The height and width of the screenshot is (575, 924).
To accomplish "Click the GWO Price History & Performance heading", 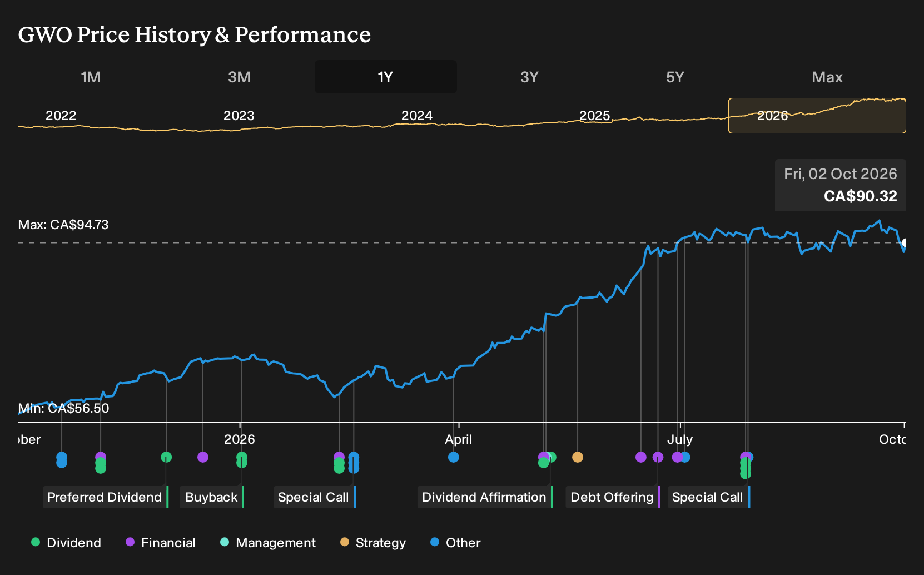I will (x=195, y=34).
